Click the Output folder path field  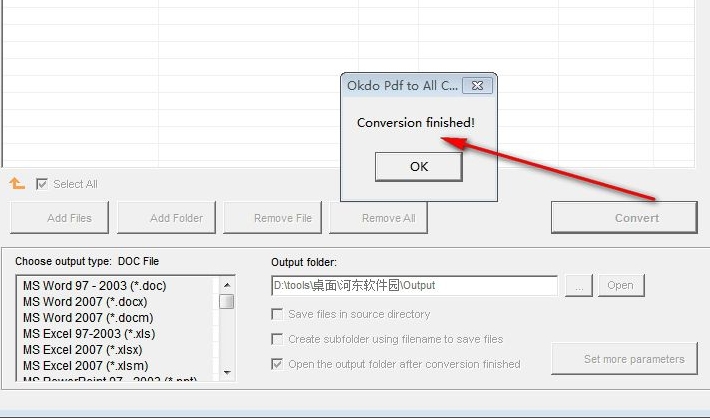point(414,286)
